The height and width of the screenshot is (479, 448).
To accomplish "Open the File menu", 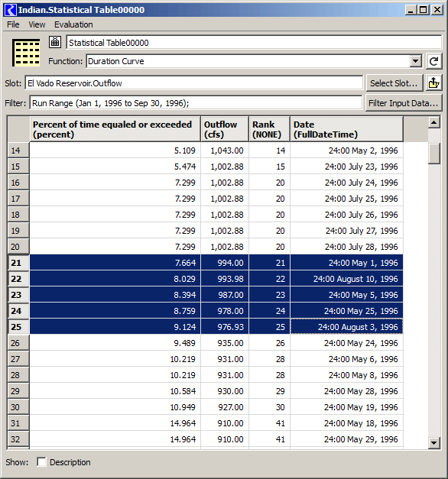I will coord(13,24).
